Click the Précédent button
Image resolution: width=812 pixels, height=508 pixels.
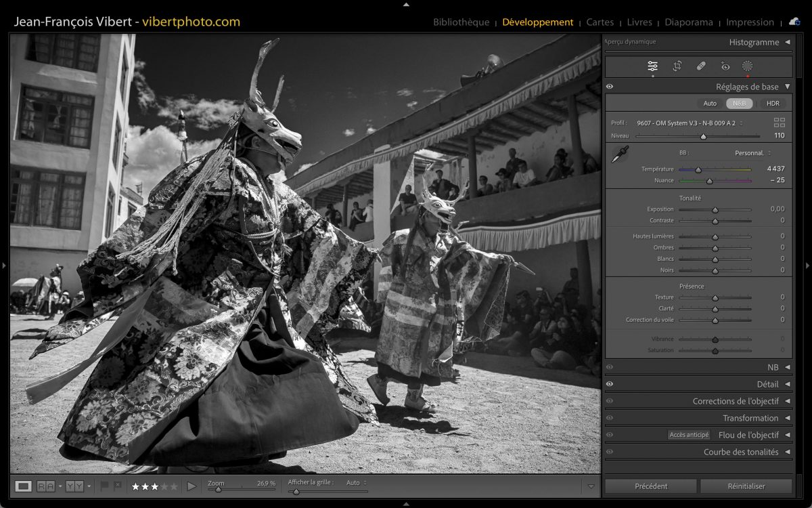pyautogui.click(x=651, y=486)
